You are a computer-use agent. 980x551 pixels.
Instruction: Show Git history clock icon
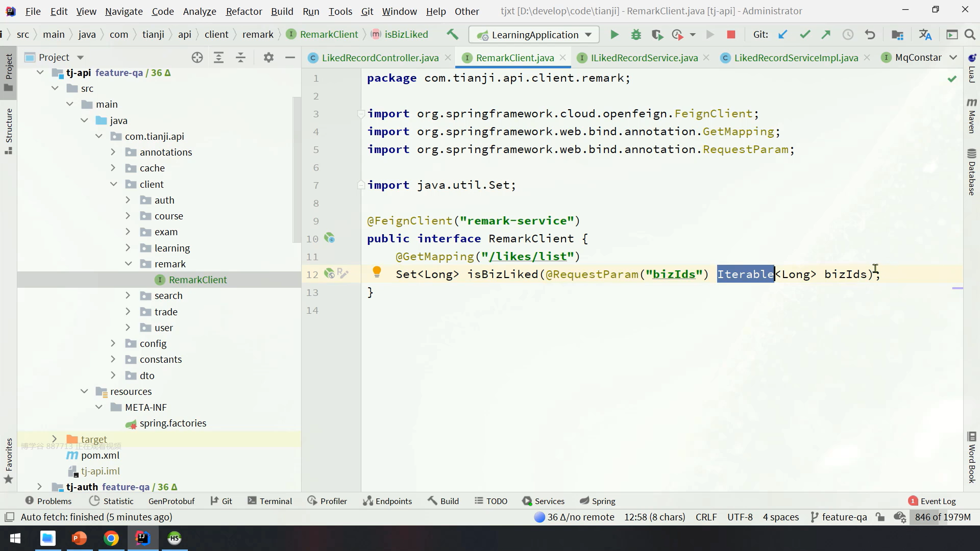(x=848, y=35)
